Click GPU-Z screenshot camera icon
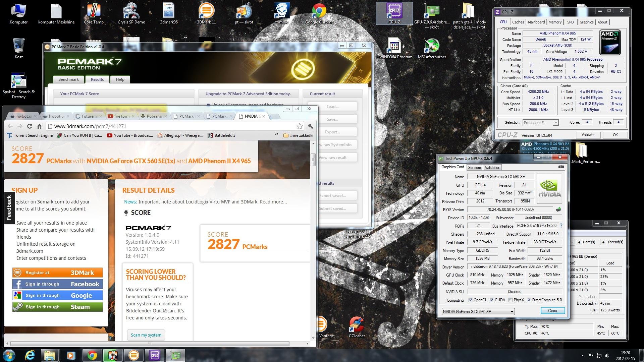This screenshot has height=362, width=644. [x=561, y=167]
